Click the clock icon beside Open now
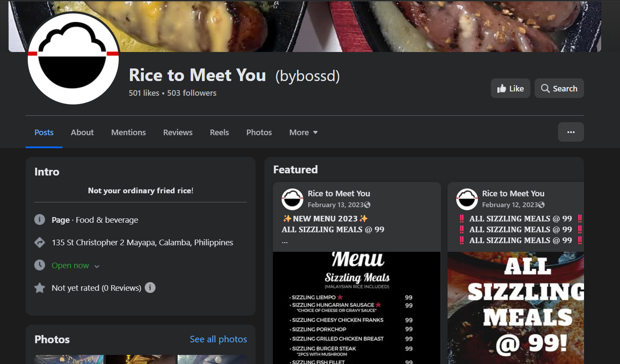 click(x=39, y=265)
